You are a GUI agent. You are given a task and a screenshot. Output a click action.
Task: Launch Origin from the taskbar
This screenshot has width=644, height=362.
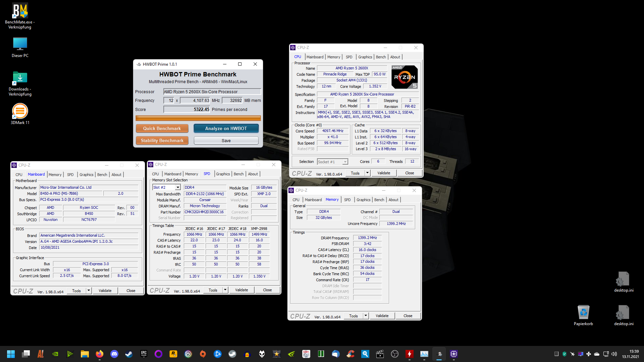coord(203,354)
